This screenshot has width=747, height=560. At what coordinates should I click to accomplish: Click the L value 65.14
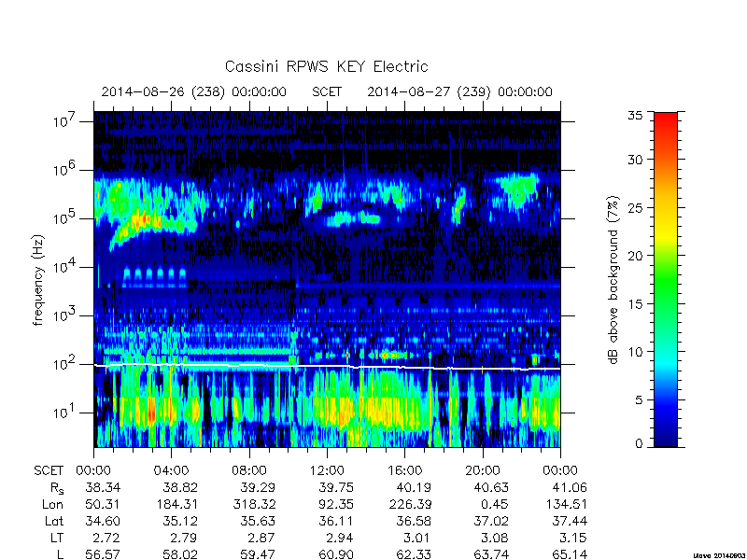pyautogui.click(x=570, y=554)
